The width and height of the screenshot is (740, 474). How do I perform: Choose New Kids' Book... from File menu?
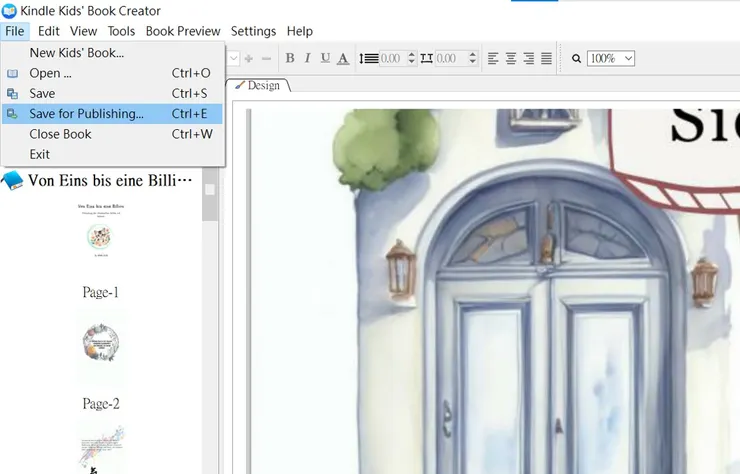point(112,53)
